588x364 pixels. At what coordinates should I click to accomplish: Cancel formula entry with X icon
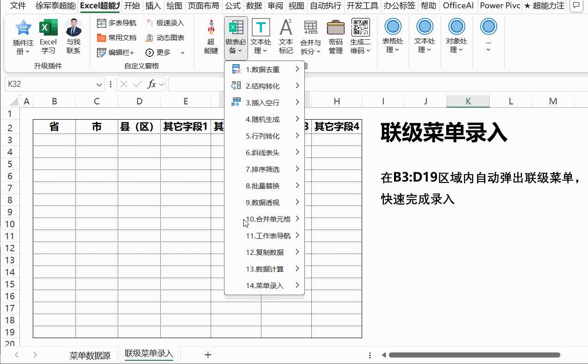(124, 85)
